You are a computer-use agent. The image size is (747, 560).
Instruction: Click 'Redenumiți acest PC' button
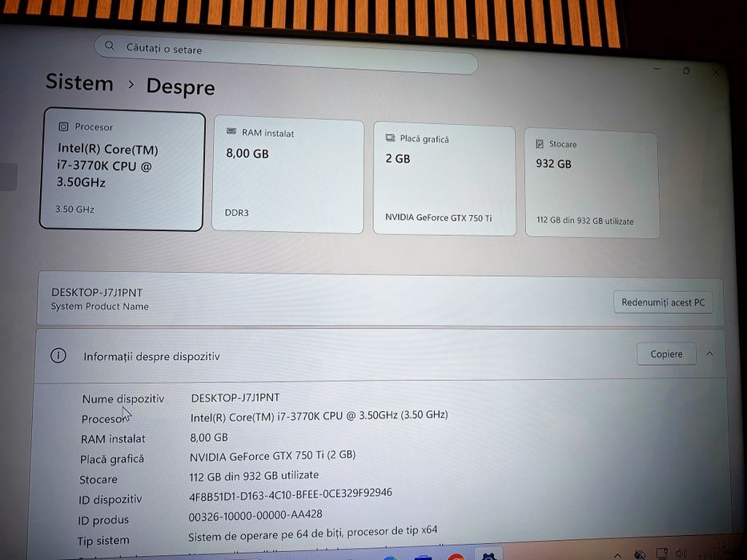tap(663, 302)
